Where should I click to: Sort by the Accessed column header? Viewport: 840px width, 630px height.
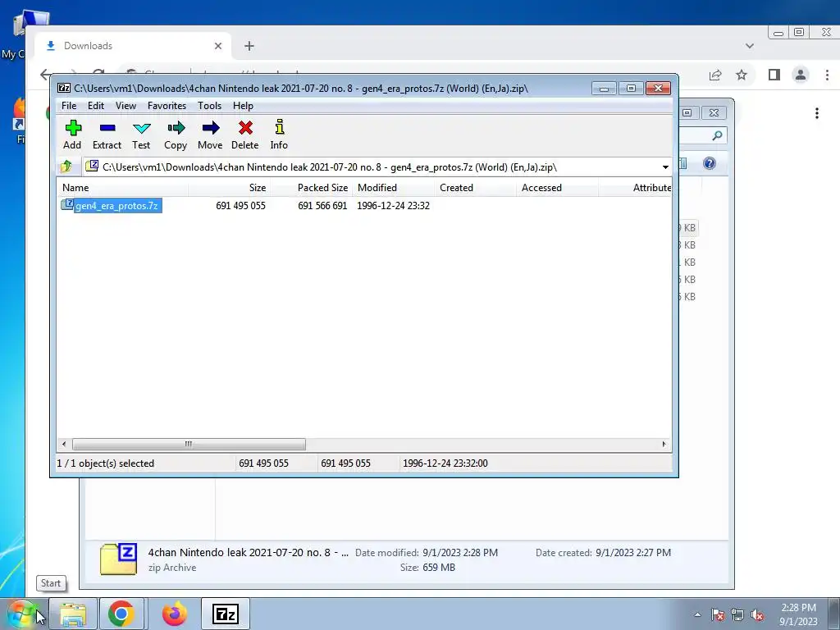pyautogui.click(x=557, y=188)
